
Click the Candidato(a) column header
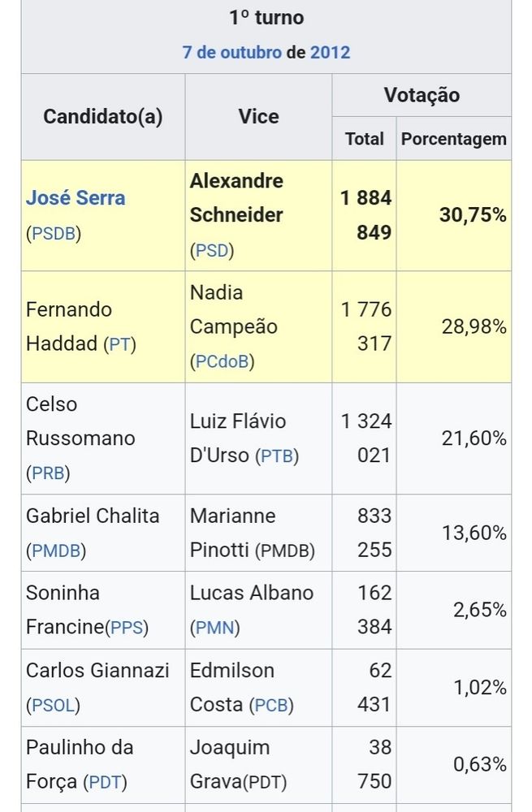(x=103, y=117)
